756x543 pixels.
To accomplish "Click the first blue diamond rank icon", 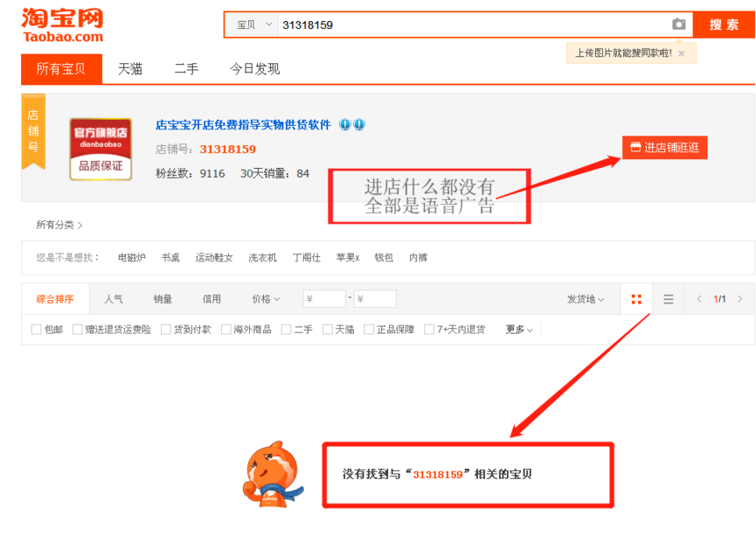I will tap(345, 125).
